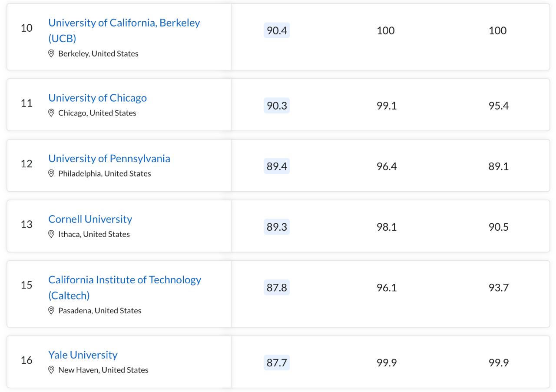Click location pin icon beside Philadelphia
Viewport: 556px width, 392px height.
click(51, 173)
